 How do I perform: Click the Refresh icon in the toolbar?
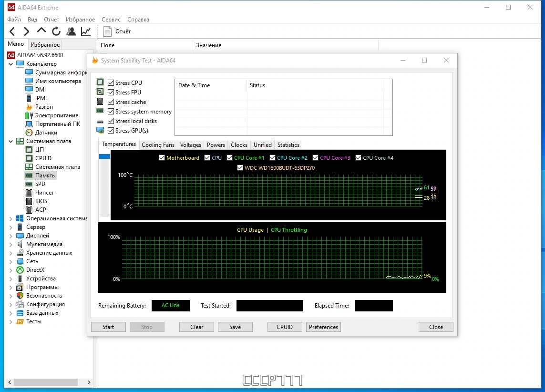(56, 31)
